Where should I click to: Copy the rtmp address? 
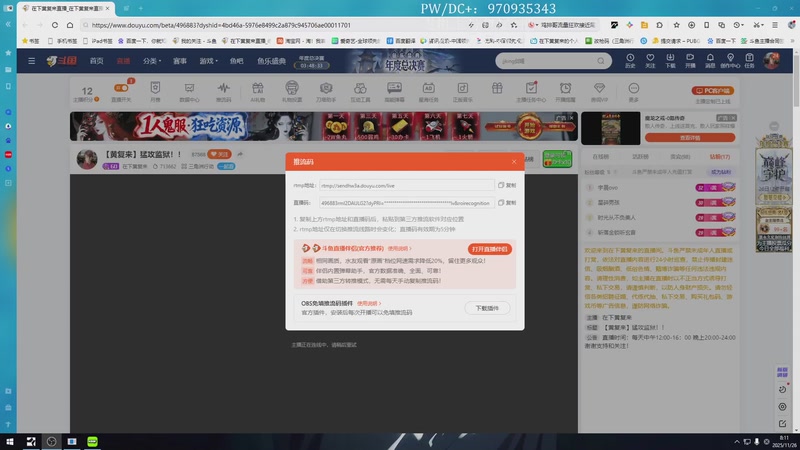point(507,185)
